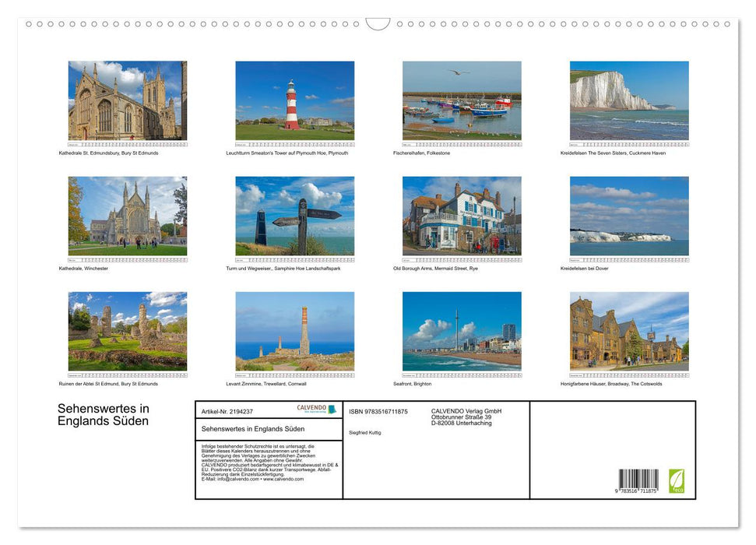Select the Bury St Edmunds cathedral thumbnail
756x545 pixels.
coord(127,101)
